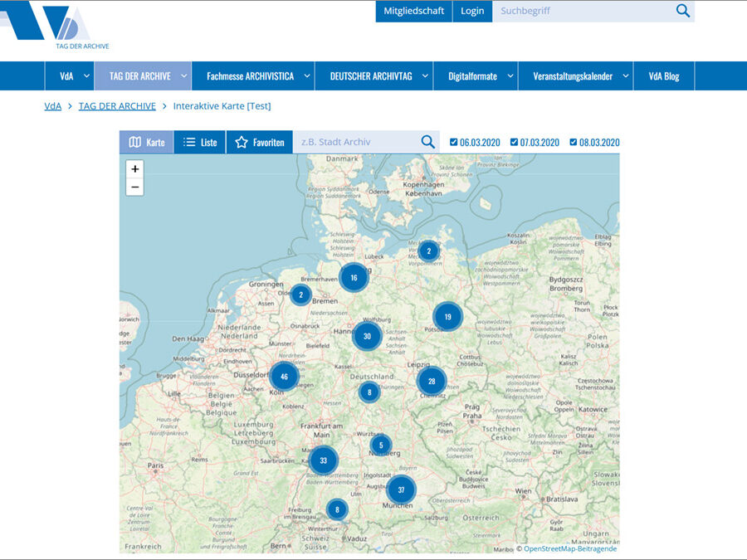Open the cluster marker showing 37
Viewport: 747px width, 560px height.
(x=401, y=489)
